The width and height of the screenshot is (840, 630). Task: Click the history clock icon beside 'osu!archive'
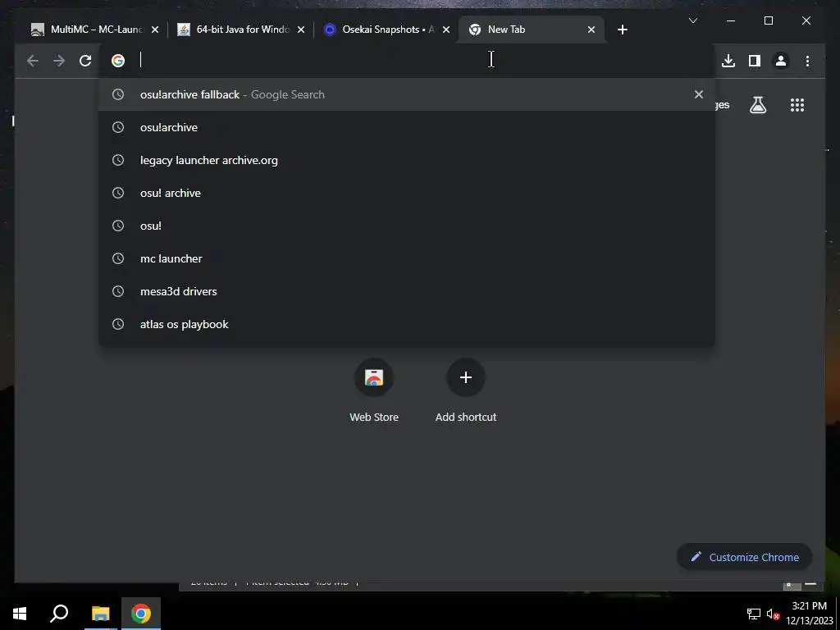pyautogui.click(x=118, y=127)
